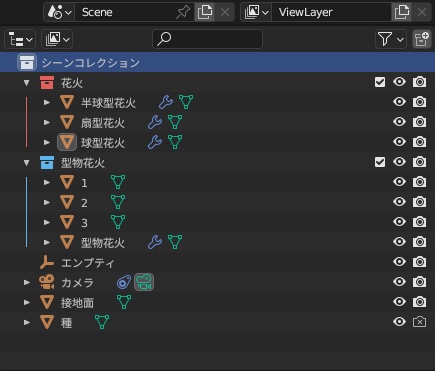
Task: Uncheck the 花火 collection exclude checkbox
Action: point(380,82)
